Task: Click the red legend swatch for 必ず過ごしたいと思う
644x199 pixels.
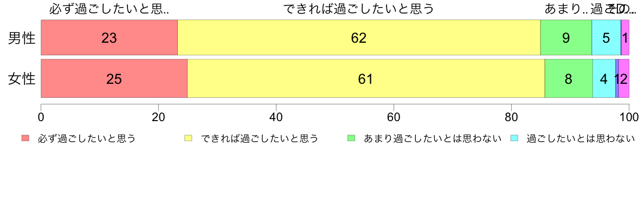Action: click(26, 138)
